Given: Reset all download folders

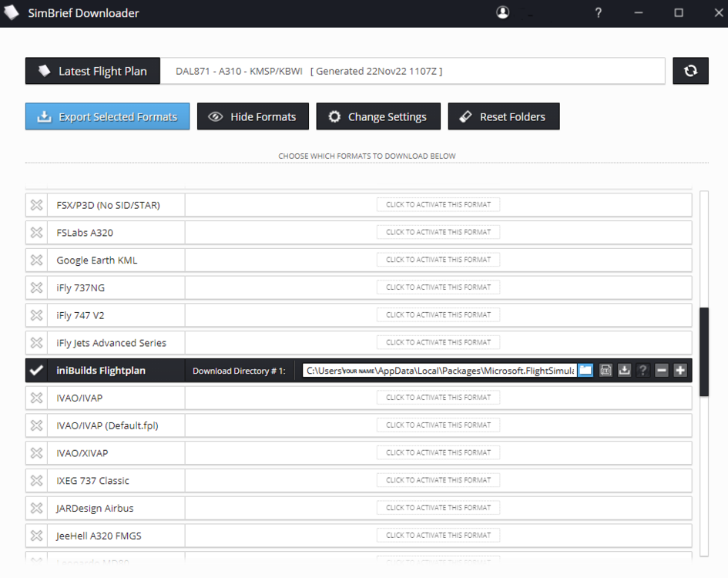Looking at the screenshot, I should click(504, 116).
